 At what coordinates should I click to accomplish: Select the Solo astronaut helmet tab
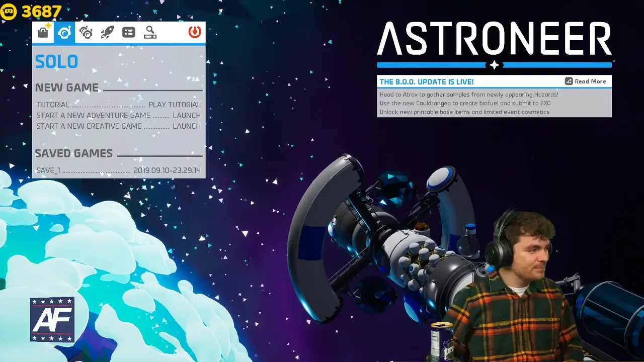tap(64, 32)
